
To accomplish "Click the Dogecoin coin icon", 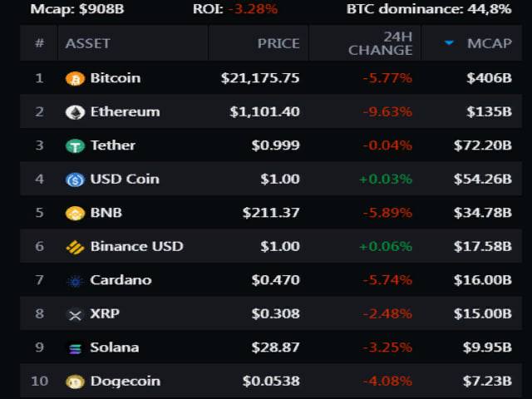I will click(x=75, y=382).
